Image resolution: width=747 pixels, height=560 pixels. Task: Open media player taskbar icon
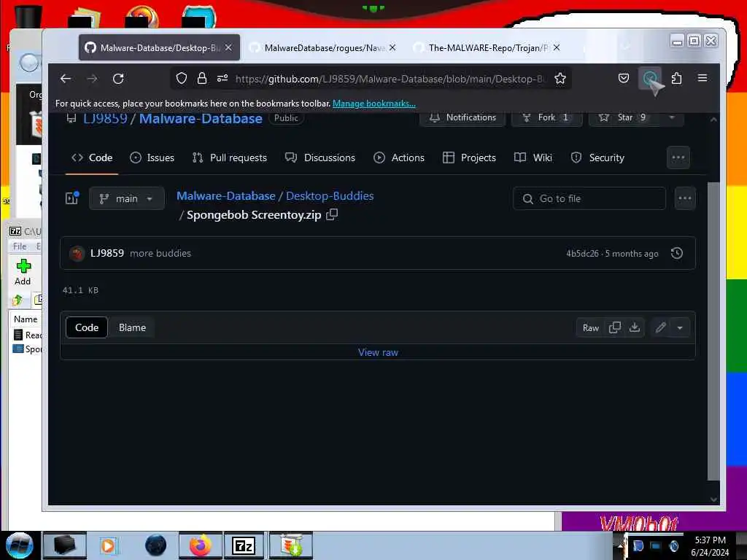pyautogui.click(x=109, y=545)
